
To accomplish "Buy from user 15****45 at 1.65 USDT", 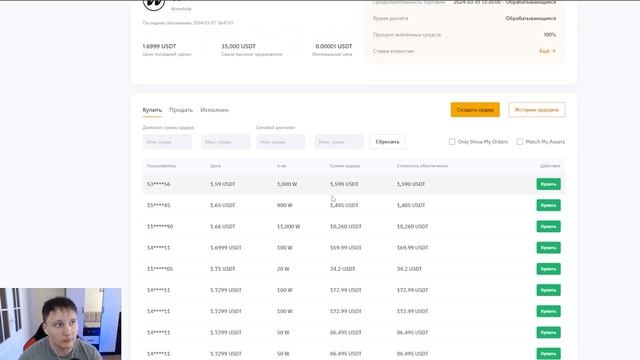I will click(548, 205).
